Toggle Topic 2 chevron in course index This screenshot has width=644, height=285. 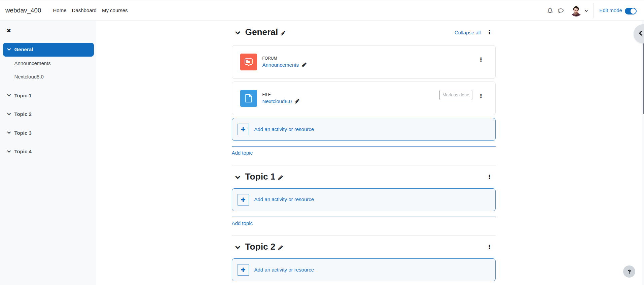pos(9,114)
